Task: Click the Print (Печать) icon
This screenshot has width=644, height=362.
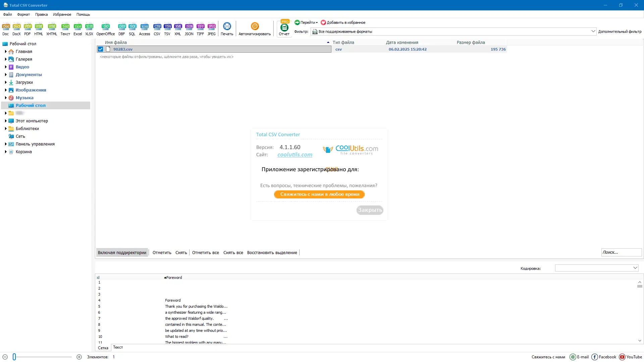Action: pyautogui.click(x=227, y=29)
